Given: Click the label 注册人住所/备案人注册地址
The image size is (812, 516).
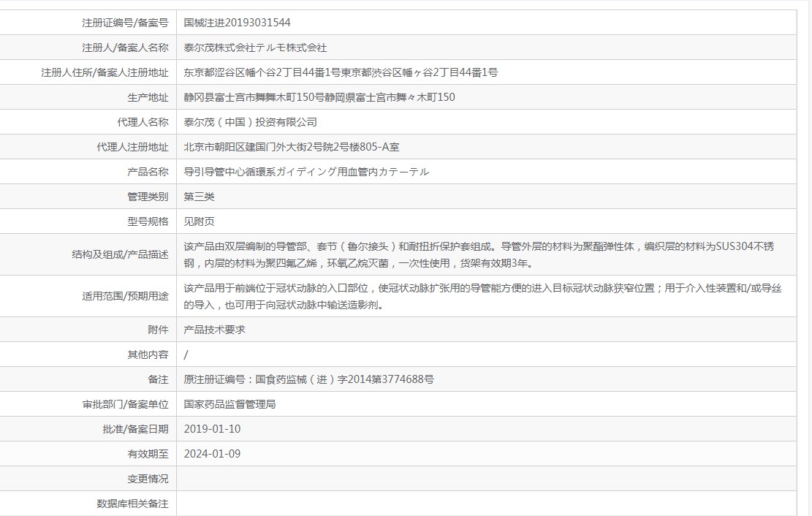Looking at the screenshot, I should pyautogui.click(x=105, y=72).
